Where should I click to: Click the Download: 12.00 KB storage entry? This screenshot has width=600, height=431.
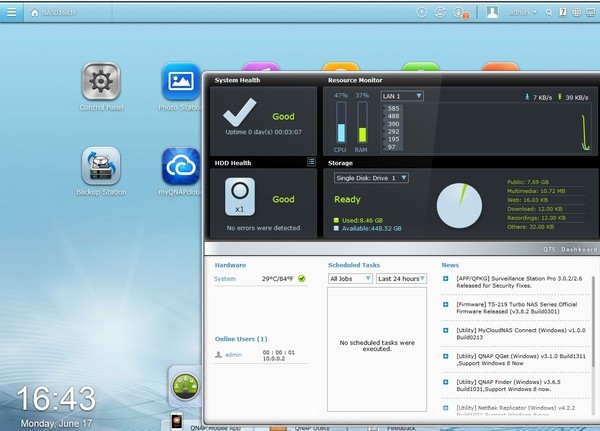click(535, 209)
